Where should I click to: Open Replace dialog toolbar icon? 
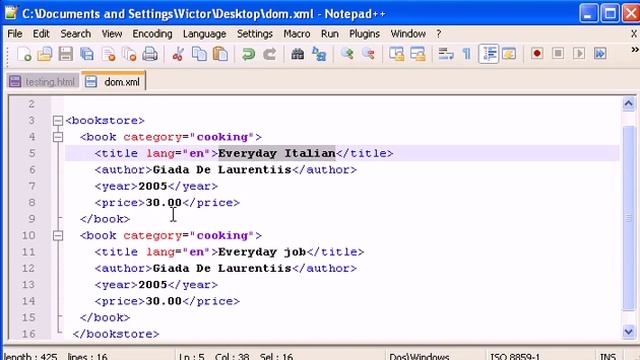point(319,54)
